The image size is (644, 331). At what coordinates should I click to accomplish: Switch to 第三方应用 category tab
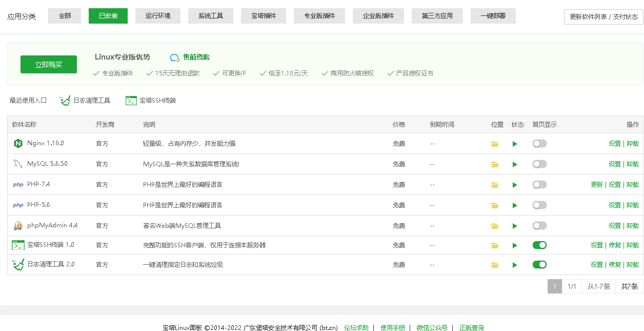[437, 16]
